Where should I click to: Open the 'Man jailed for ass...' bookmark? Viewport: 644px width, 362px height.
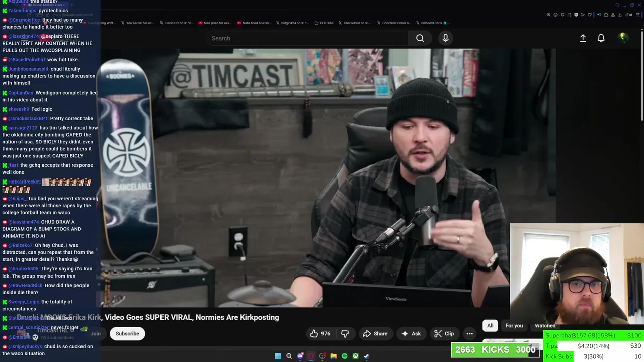pyautogui.click(x=215, y=23)
